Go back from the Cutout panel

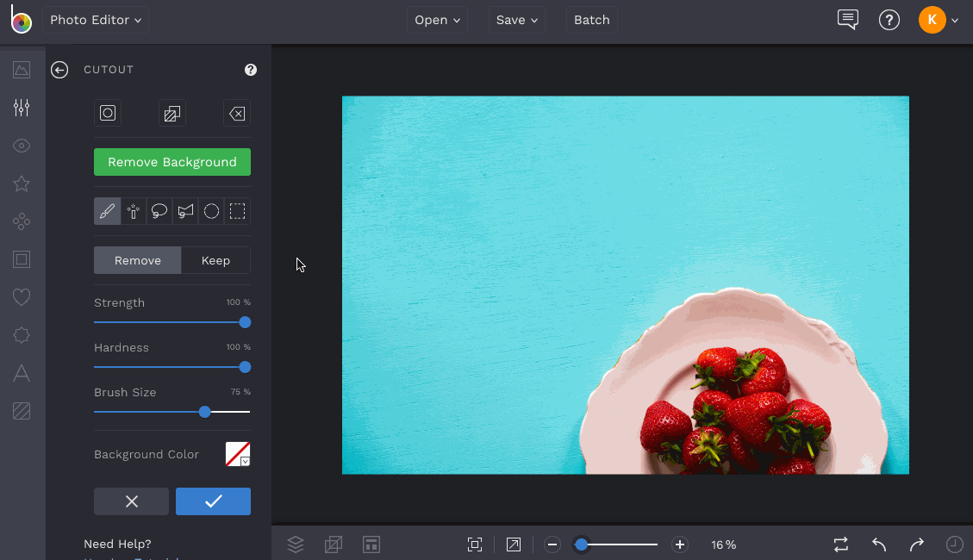coord(59,70)
